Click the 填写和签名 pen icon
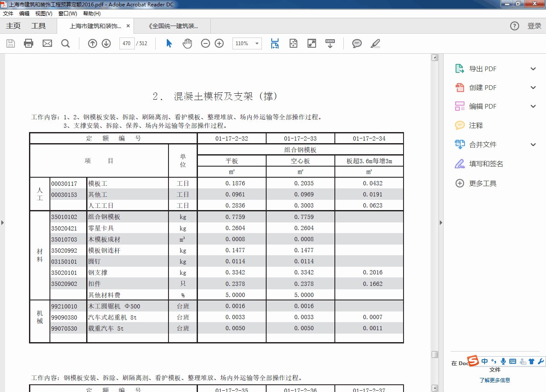This screenshot has width=546, height=392. coord(459,164)
